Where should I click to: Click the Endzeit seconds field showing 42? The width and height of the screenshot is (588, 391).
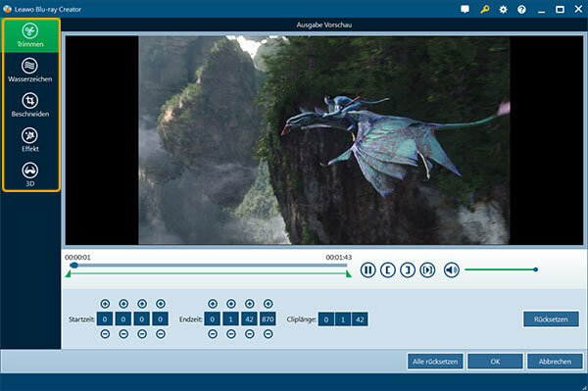(x=249, y=319)
